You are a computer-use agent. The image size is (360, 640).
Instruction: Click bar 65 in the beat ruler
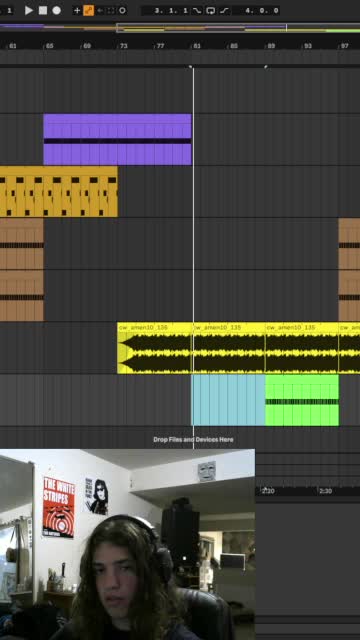49,46
